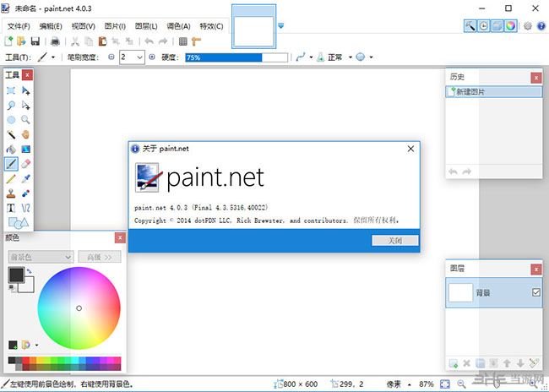The width and height of the screenshot is (549, 392).
Task: Swap primary and secondary colors arrow
Action: pyautogui.click(x=29, y=271)
